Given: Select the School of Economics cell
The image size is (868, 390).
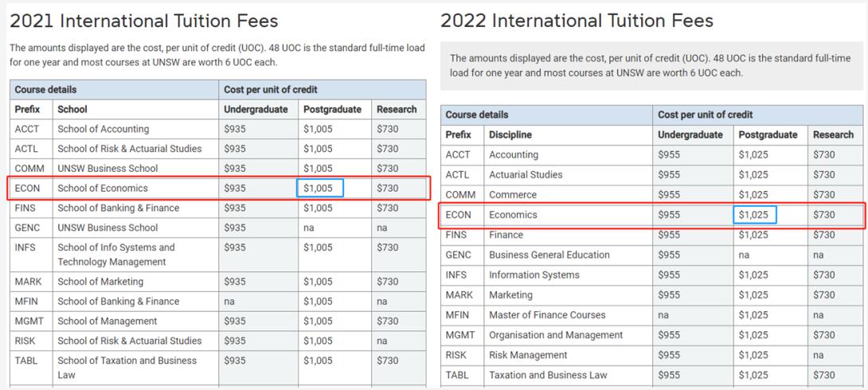Looking at the screenshot, I should [x=102, y=189].
